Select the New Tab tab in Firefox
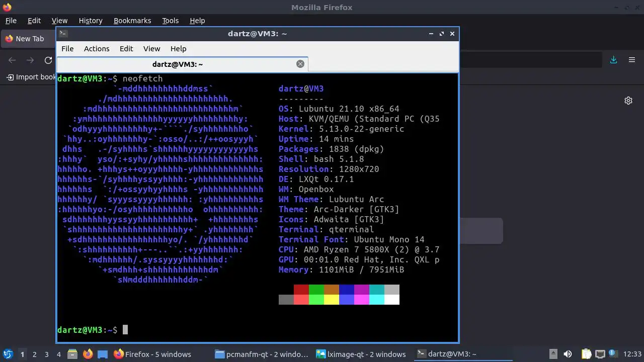Viewport: 644px width, 362px height. (28, 39)
